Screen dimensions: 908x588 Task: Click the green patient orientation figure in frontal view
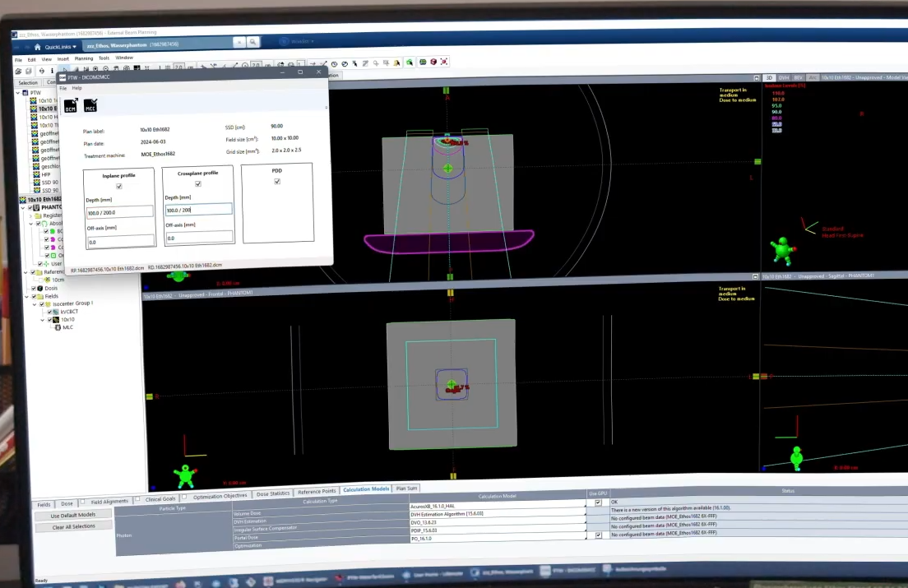tap(187, 474)
